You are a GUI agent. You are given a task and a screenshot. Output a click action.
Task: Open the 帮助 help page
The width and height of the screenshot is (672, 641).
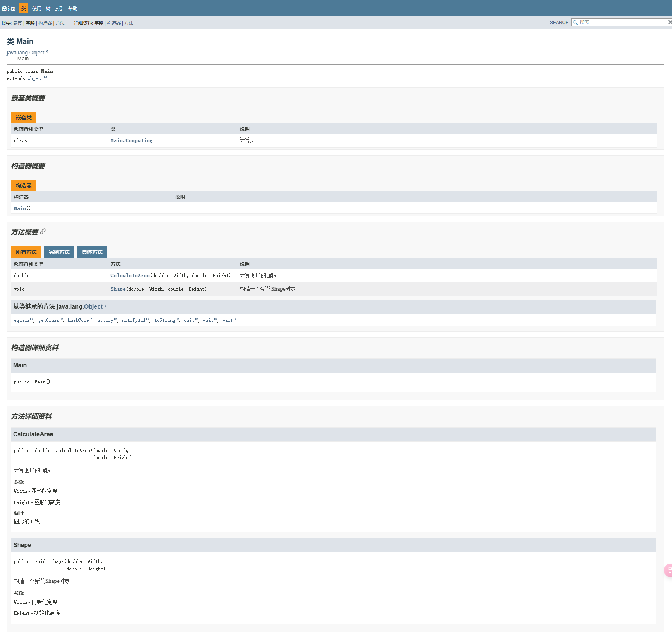(x=73, y=8)
